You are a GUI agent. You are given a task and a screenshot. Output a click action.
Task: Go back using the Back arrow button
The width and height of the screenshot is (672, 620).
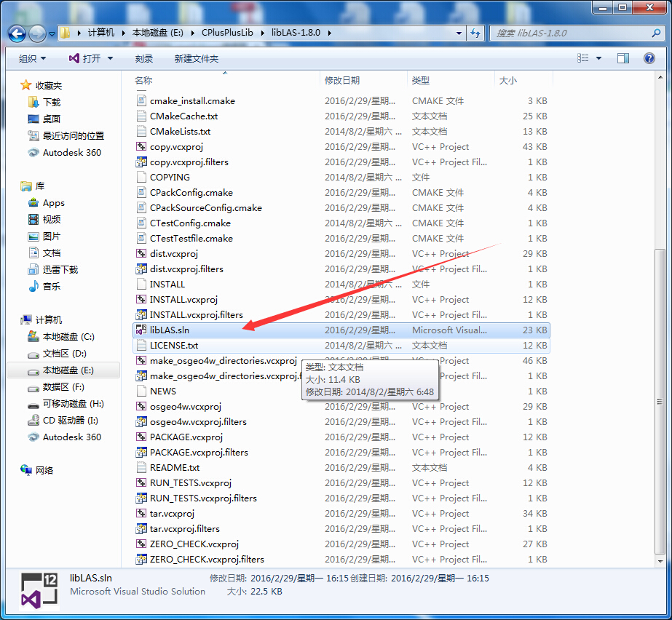pos(17,33)
